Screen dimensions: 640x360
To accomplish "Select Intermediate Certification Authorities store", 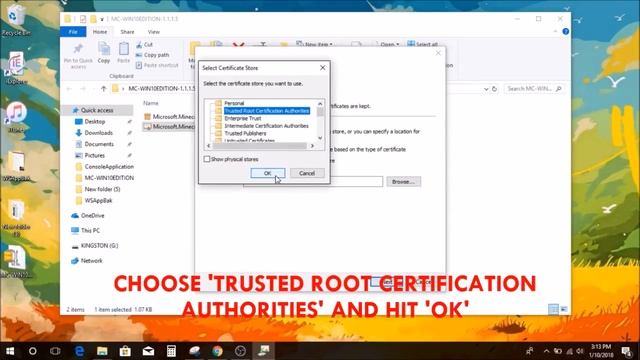I will (x=266, y=126).
